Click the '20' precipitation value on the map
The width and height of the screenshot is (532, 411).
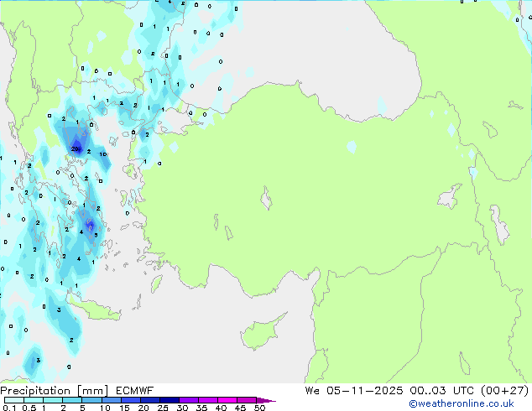click(x=75, y=148)
